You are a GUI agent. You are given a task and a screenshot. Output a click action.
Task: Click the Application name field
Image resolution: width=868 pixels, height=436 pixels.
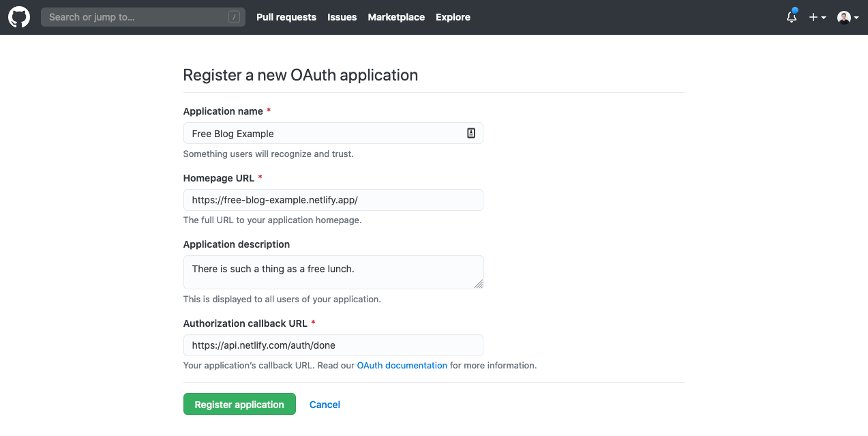(333, 133)
